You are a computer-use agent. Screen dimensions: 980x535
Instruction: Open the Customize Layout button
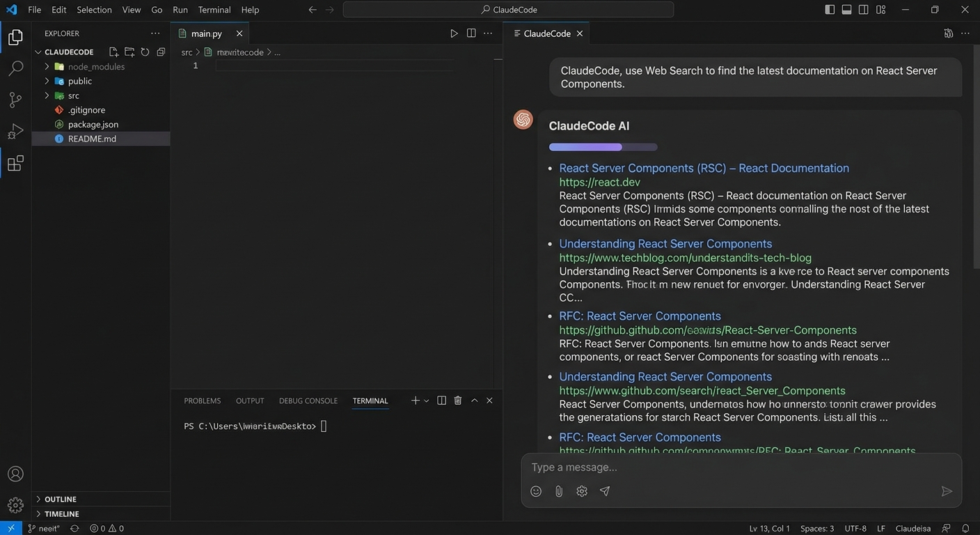[x=880, y=10]
